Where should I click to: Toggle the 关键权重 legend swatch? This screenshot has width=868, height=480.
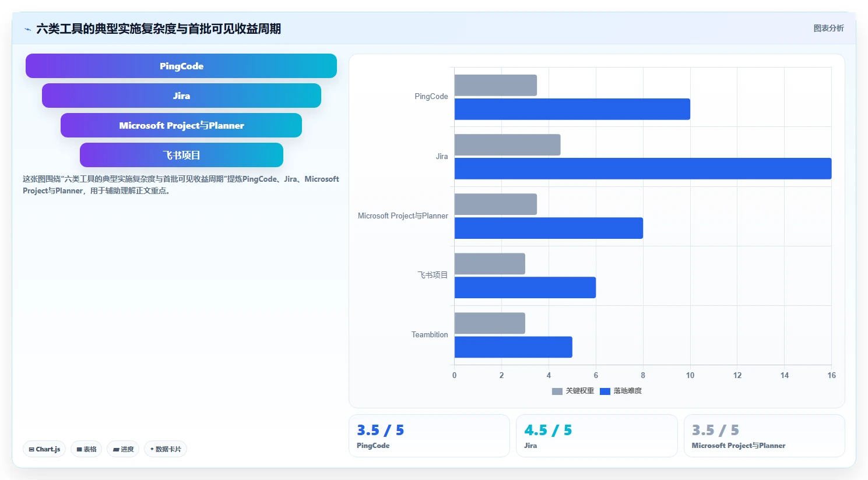pos(557,391)
